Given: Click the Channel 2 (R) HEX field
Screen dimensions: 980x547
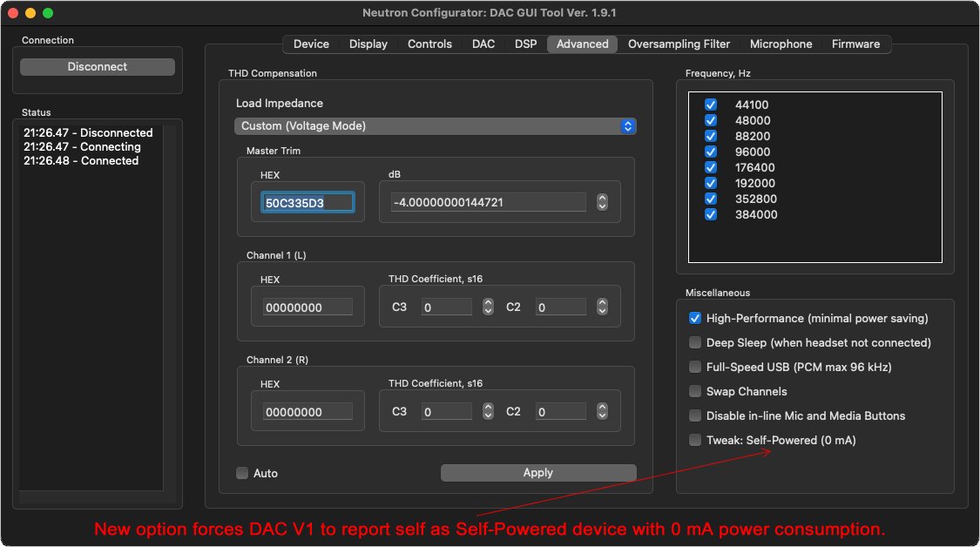Looking at the screenshot, I should (x=308, y=411).
